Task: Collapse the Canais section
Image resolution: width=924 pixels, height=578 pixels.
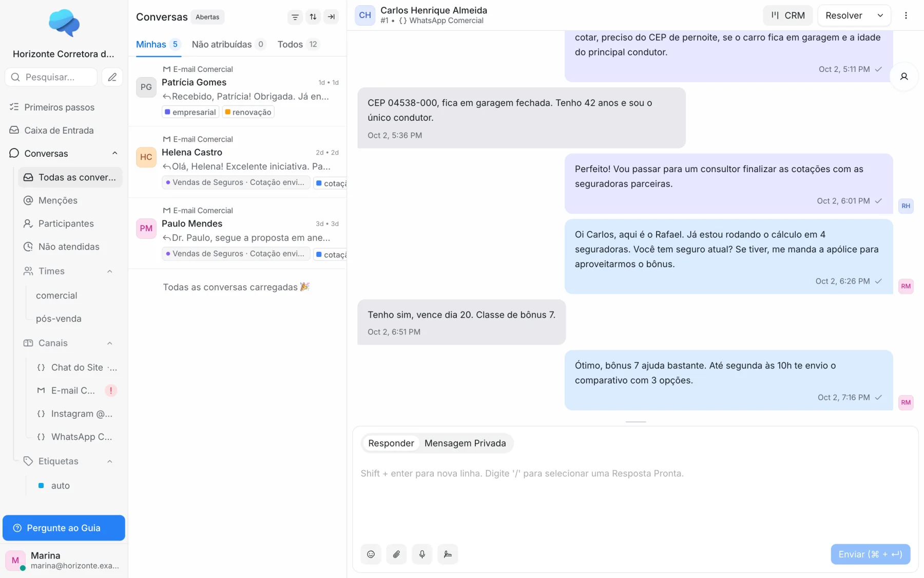Action: pyautogui.click(x=110, y=343)
